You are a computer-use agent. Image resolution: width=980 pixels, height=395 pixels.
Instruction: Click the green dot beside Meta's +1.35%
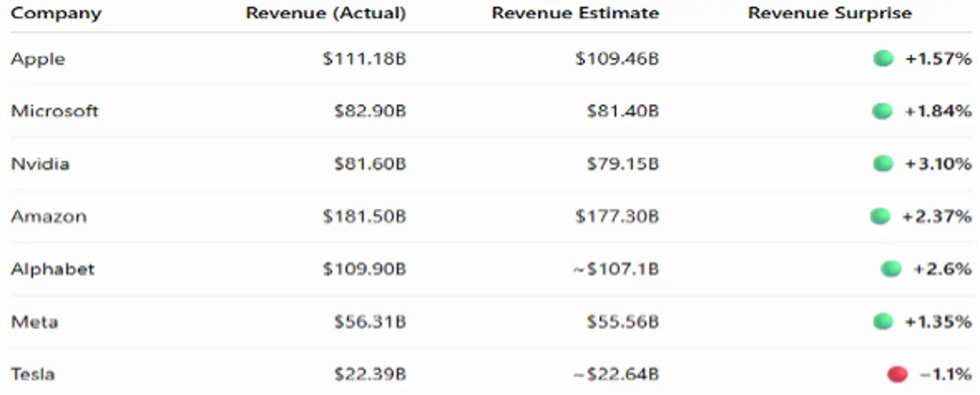tap(883, 322)
